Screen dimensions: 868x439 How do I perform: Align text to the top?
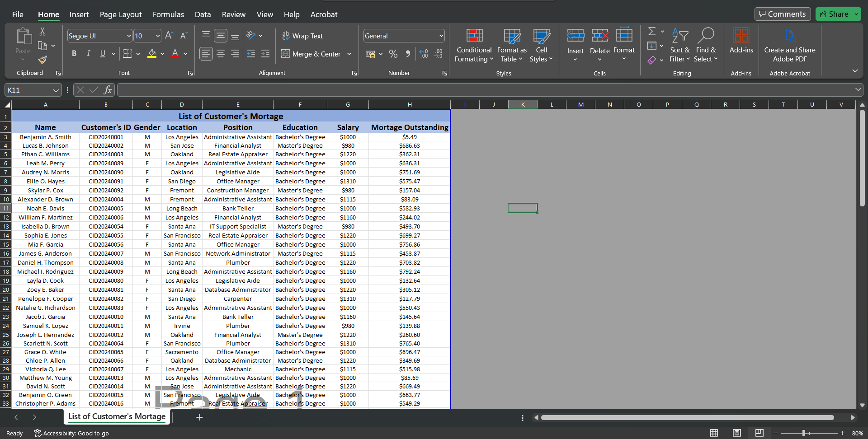click(x=206, y=35)
